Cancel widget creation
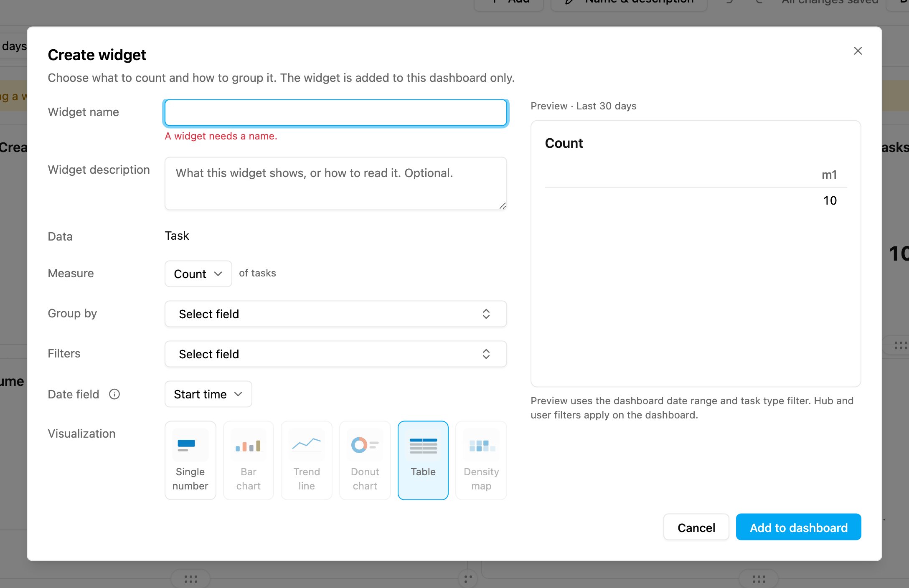This screenshot has height=588, width=909. (x=696, y=527)
